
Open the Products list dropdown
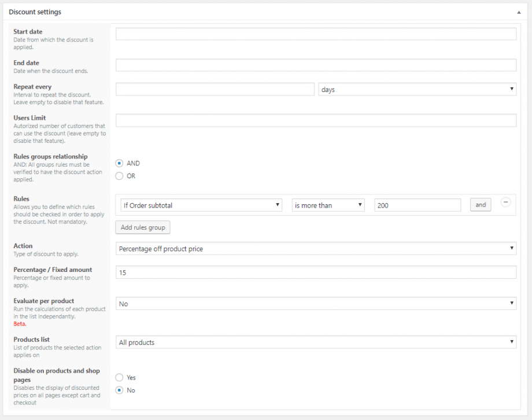click(316, 342)
